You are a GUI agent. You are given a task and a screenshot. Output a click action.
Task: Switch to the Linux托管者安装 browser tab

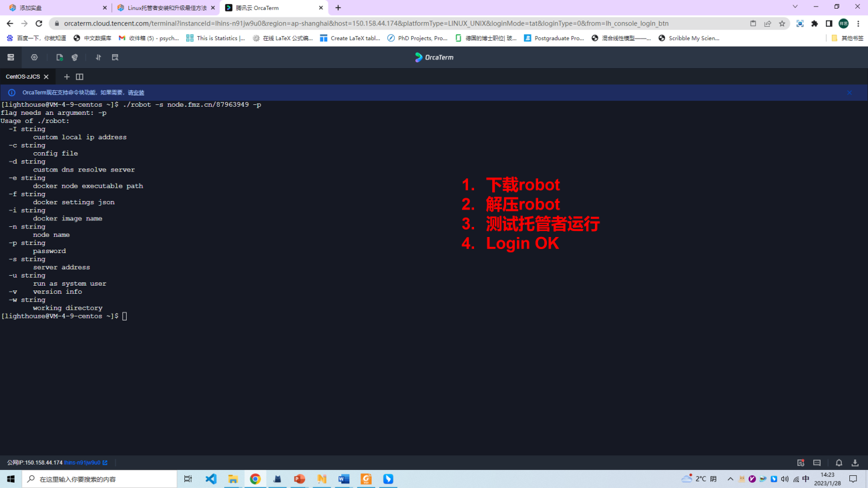[166, 8]
